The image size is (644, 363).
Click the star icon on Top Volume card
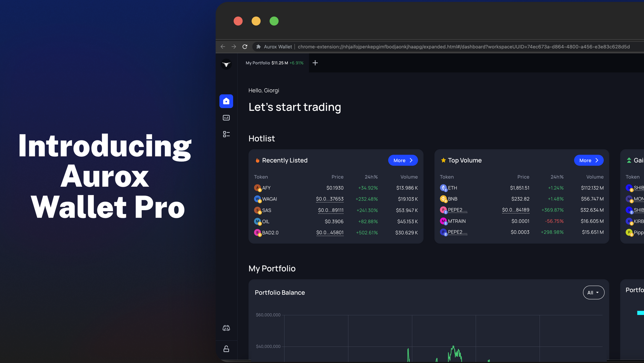pos(442,160)
